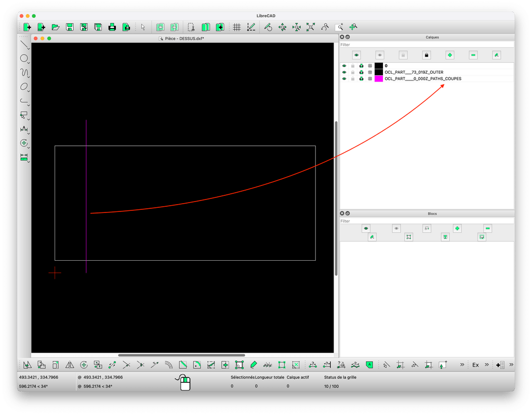Select the OCL_PART____0_000Z_PATHS_COUPES layer name
This screenshot has width=532, height=414.
point(423,79)
